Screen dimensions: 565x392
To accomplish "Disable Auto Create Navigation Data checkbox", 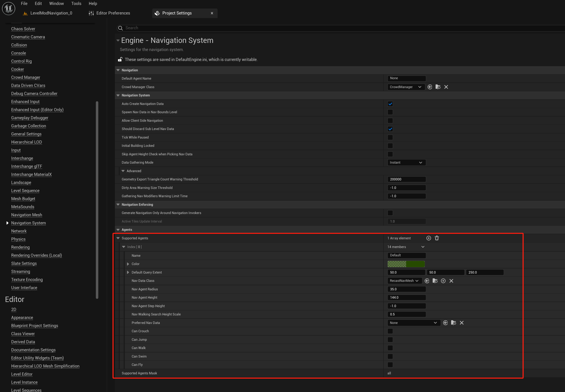I will tap(390, 104).
